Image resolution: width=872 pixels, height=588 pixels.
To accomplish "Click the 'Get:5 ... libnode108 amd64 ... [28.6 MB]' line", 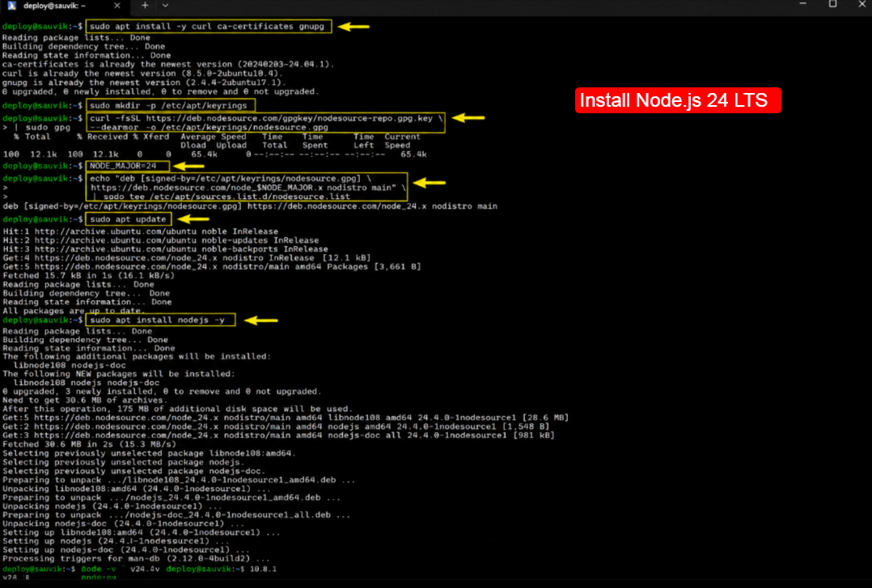I will pos(286,418).
